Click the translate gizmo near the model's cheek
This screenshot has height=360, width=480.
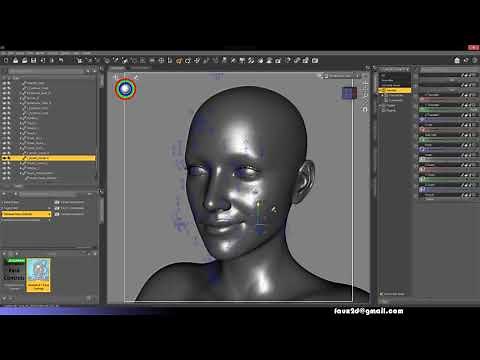pyautogui.click(x=260, y=217)
